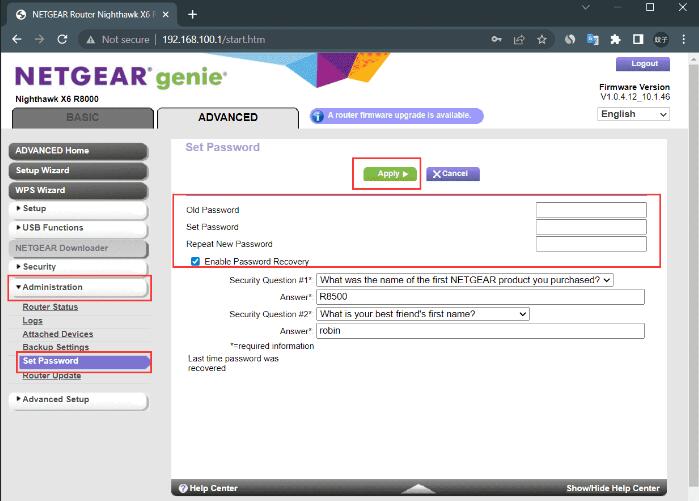This screenshot has height=501, width=699.
Task: Click the share page icon in address bar
Action: tap(519, 39)
